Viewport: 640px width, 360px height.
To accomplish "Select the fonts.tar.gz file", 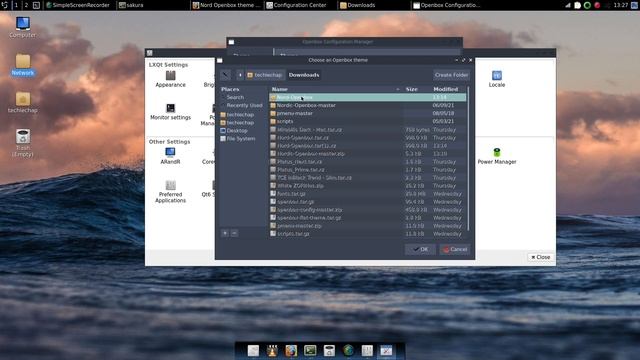I will coord(367,194).
